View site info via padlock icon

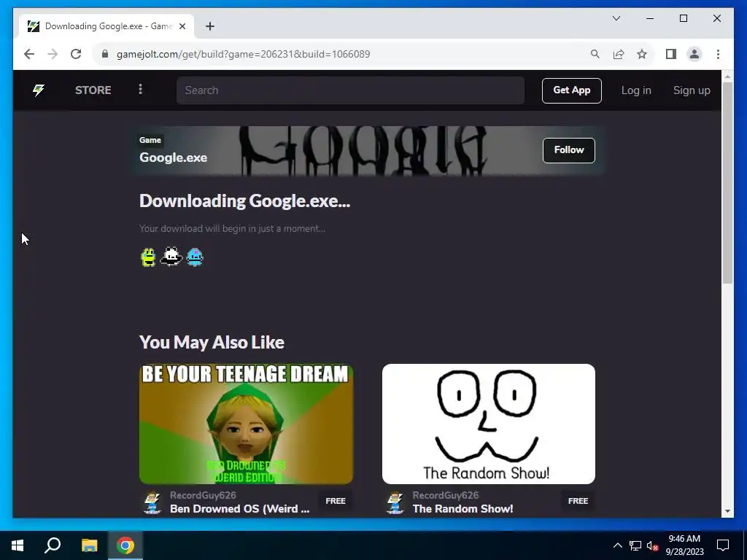tap(105, 54)
